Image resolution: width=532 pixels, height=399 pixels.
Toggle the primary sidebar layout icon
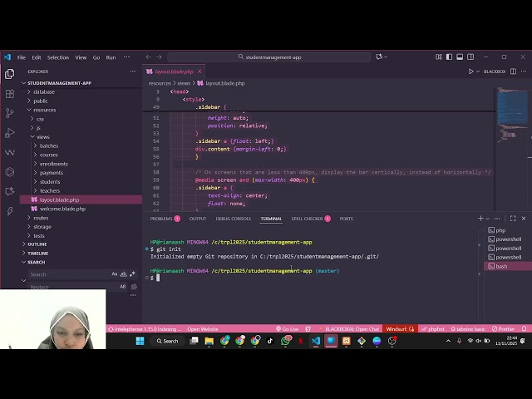pyautogui.click(x=449, y=57)
